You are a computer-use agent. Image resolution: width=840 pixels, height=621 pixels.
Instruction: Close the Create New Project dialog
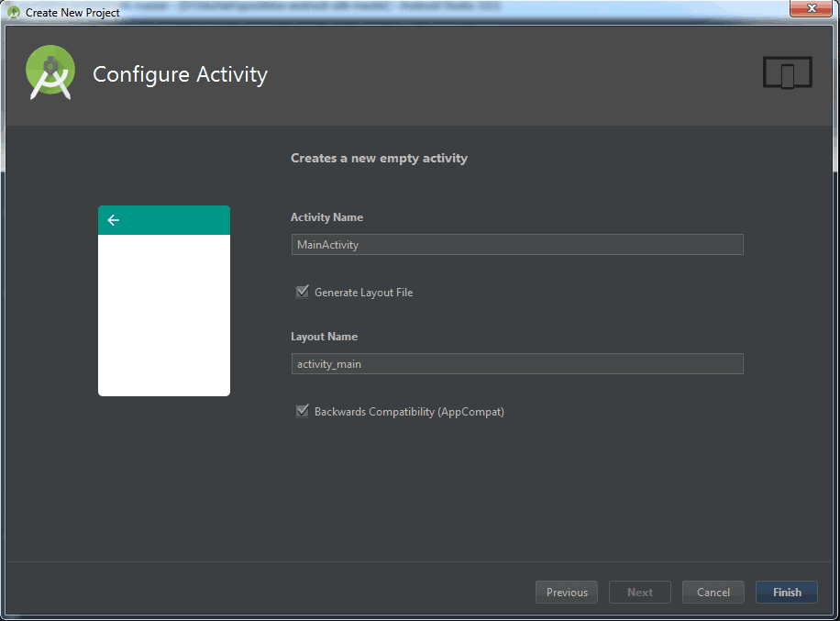811,8
